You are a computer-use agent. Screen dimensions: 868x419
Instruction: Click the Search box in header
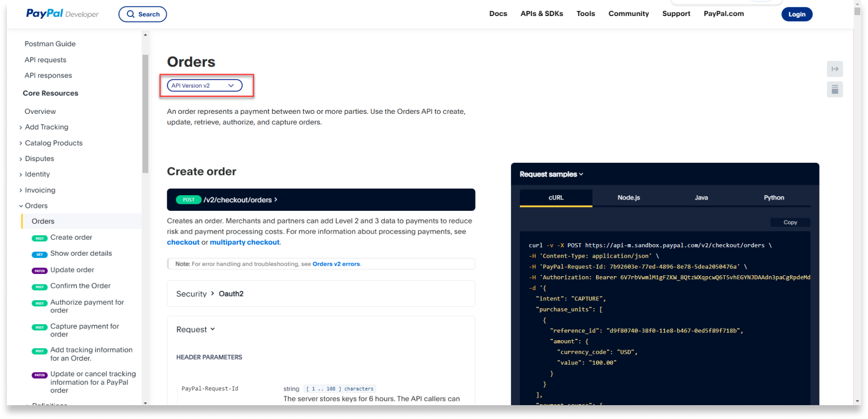point(143,14)
